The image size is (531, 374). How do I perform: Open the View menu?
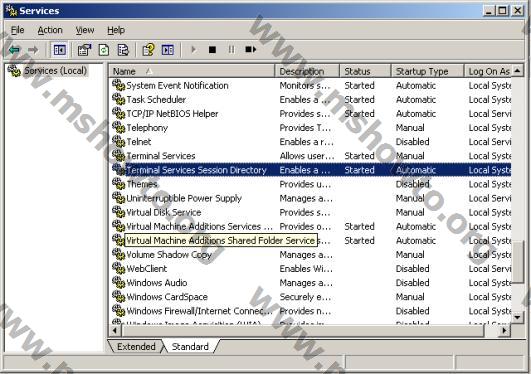tap(85, 30)
